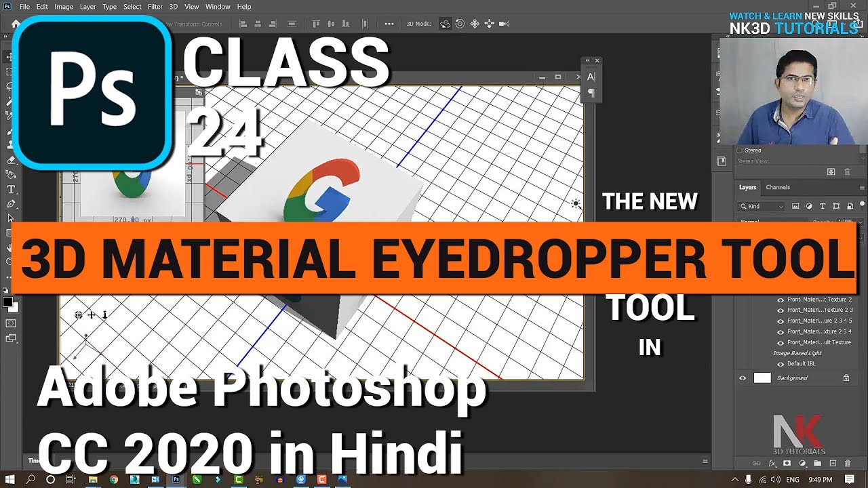The height and width of the screenshot is (488, 868).
Task: Click the Quick Mask mode icon
Action: pos(10,324)
